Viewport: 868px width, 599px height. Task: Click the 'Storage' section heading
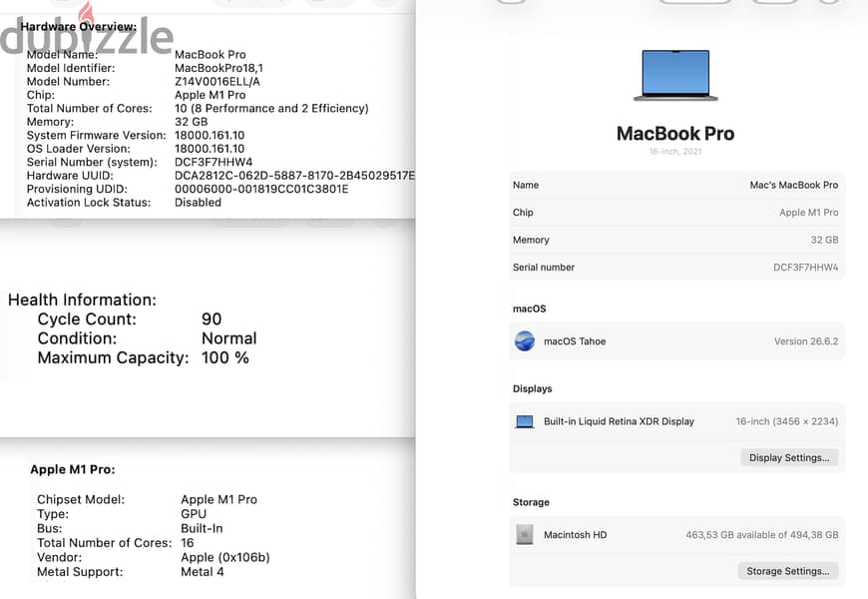(531, 502)
